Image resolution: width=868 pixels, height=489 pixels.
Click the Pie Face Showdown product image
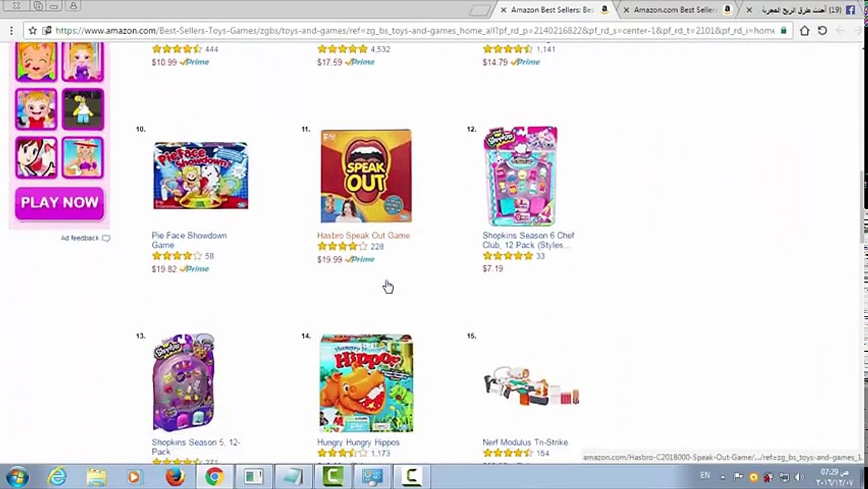(x=200, y=176)
